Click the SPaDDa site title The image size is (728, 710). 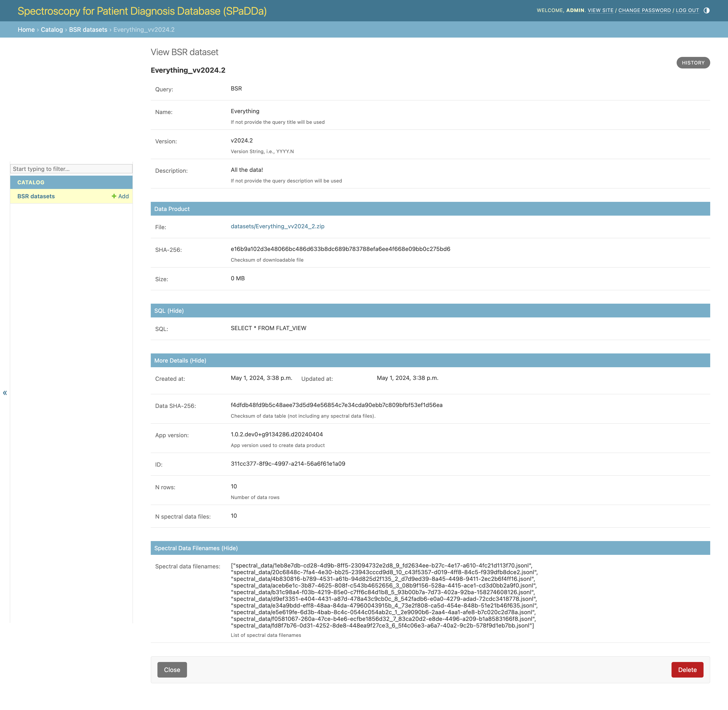coord(142,11)
